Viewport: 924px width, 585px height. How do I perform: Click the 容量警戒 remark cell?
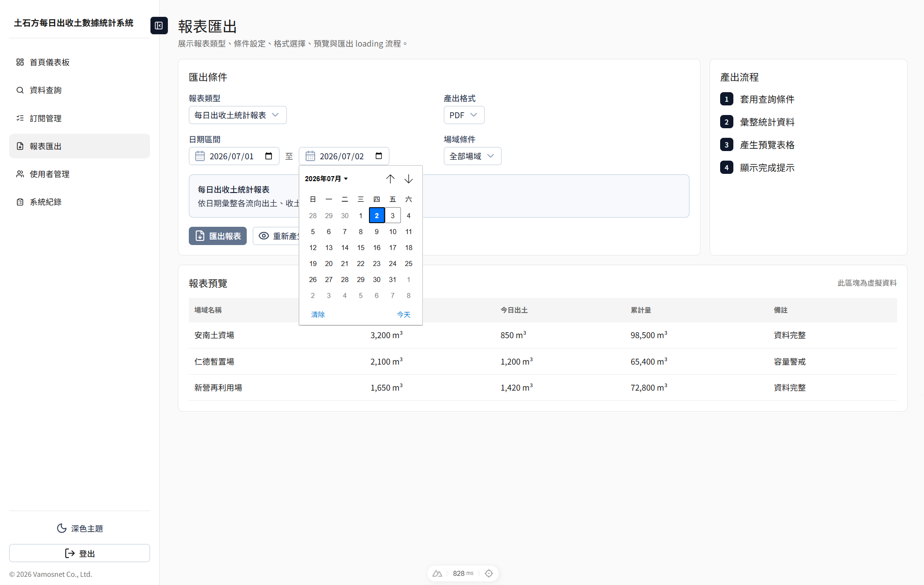pyautogui.click(x=789, y=361)
